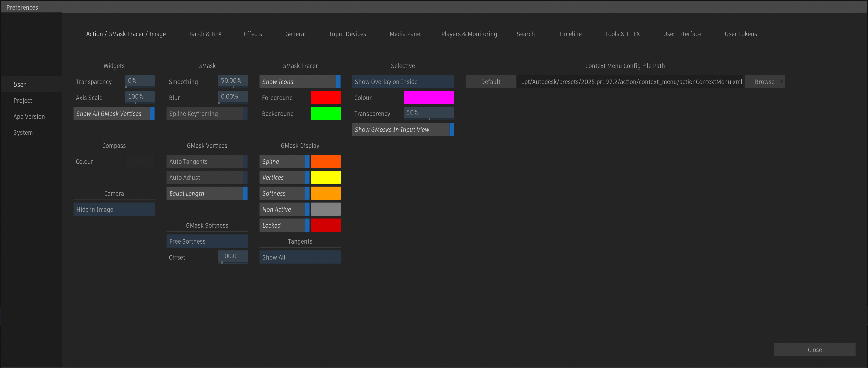Screen dimensions: 868x368
Task: Select Project in left sidebar
Action: click(x=23, y=101)
